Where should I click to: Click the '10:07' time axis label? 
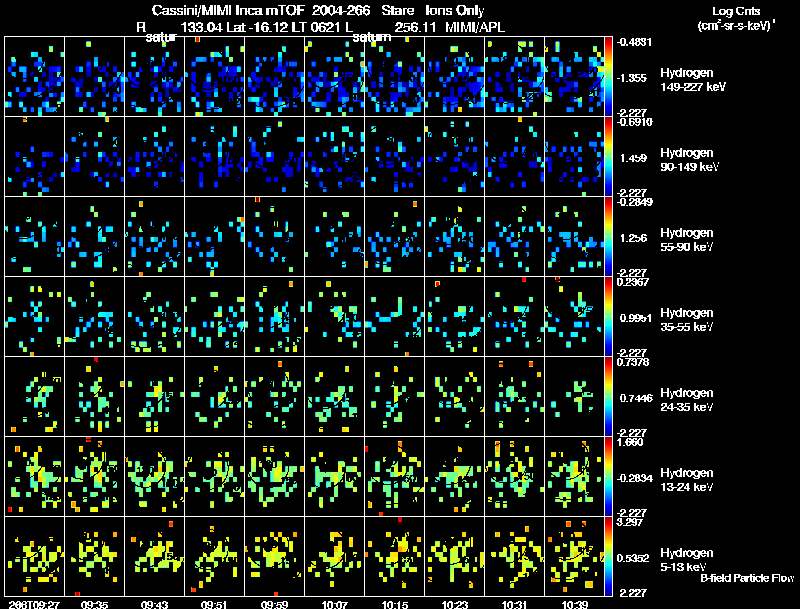point(335,604)
